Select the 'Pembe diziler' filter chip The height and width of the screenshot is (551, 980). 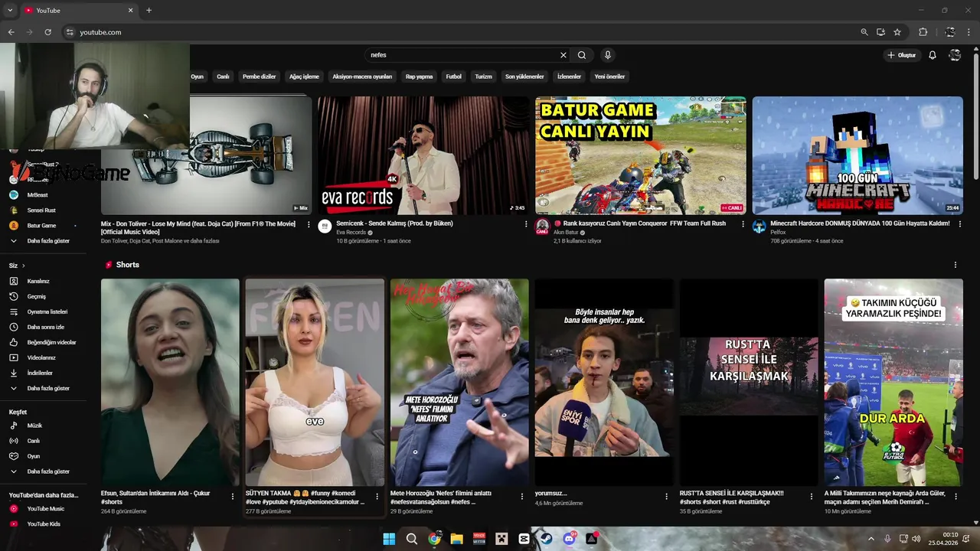(x=259, y=77)
